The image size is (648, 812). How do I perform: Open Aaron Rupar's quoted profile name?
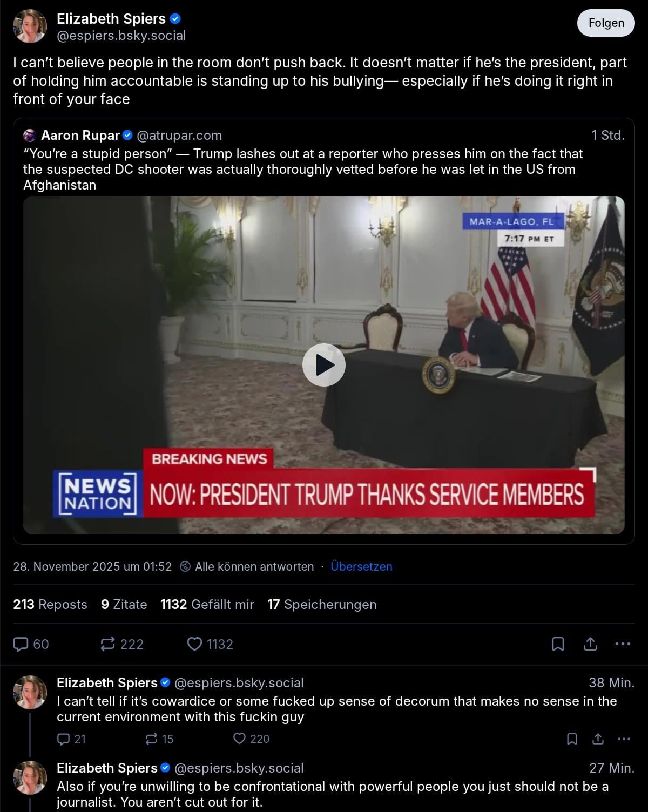coord(80,135)
